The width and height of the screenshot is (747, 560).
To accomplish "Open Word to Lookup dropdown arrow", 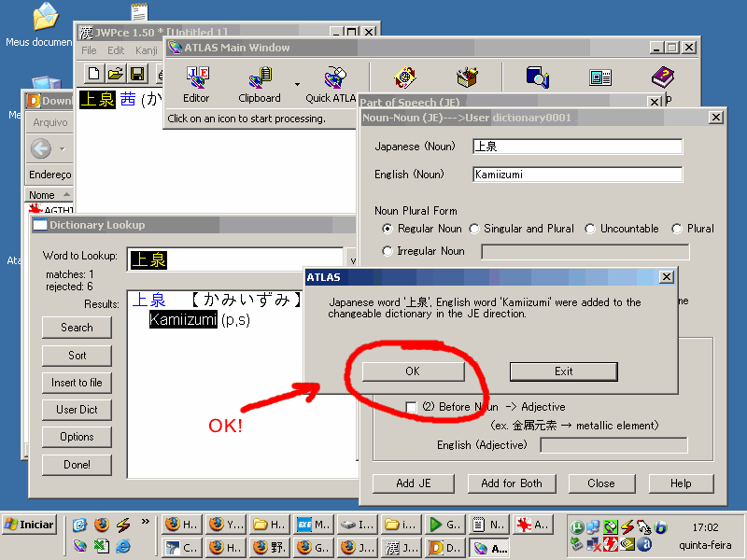I will tap(352, 259).
